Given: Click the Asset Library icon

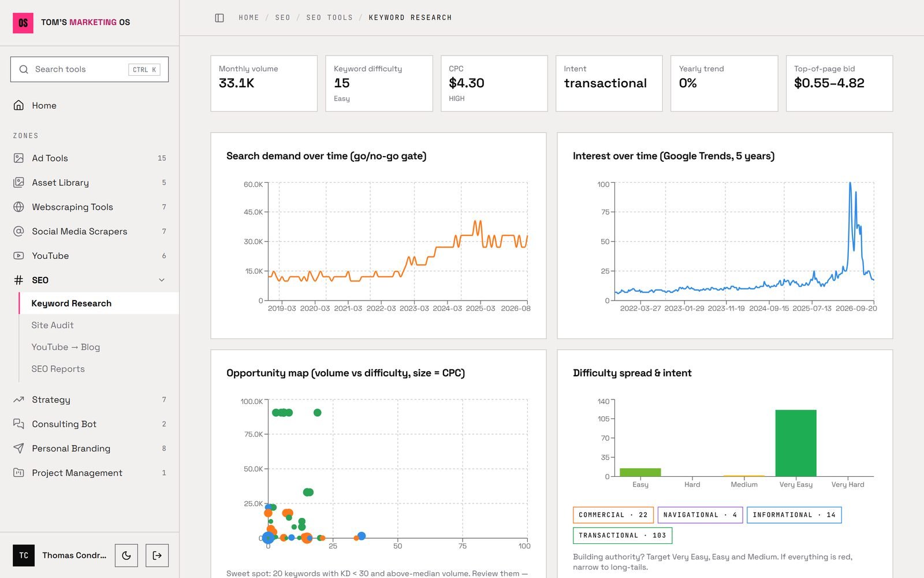Looking at the screenshot, I should click(x=18, y=182).
